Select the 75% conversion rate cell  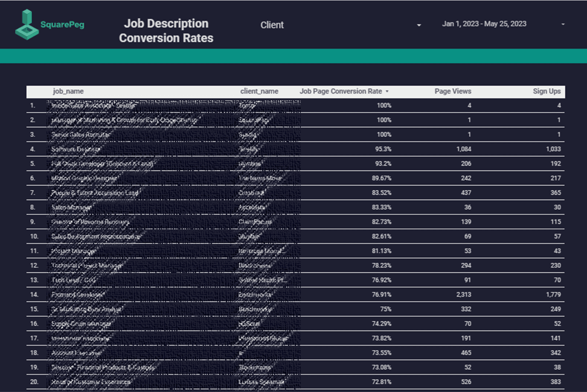coord(386,309)
